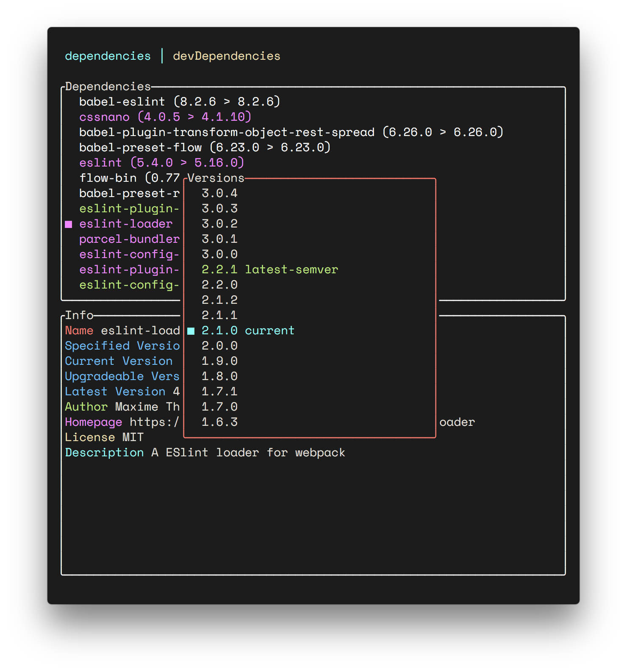Screen dimensions: 627x672
Task: Switch to the devDependencies tab
Action: click(227, 56)
